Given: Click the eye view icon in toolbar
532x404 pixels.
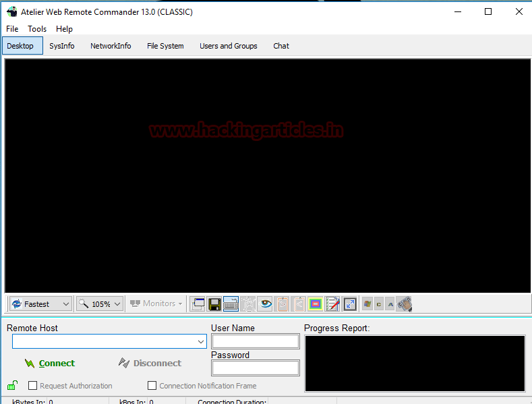Looking at the screenshot, I should pos(266,304).
